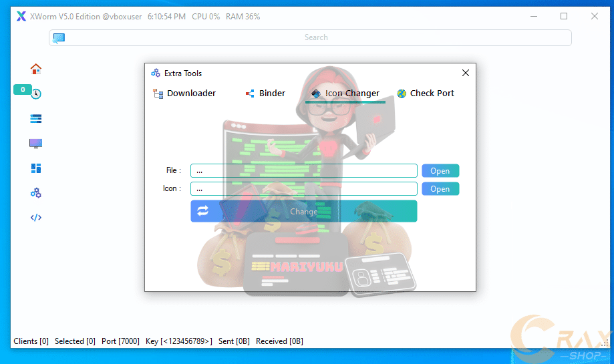Click the Change button
Viewport: 614px width, 364px height.
point(303,211)
